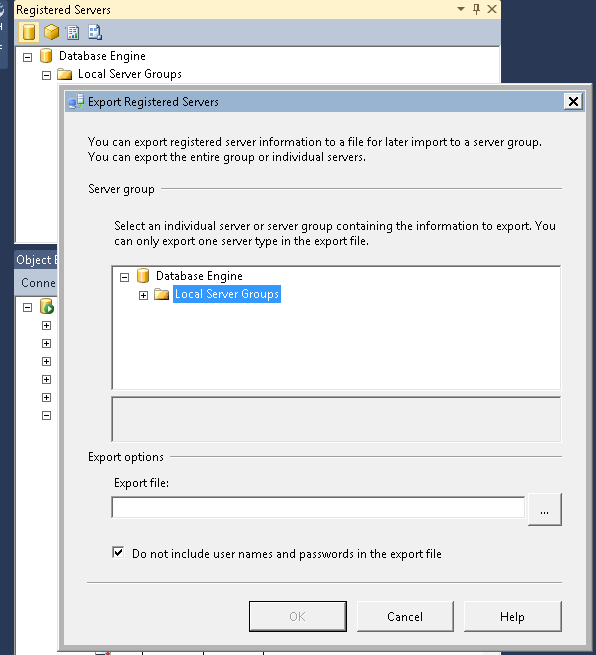Click the connected server icon in Object Explorer

47,306
